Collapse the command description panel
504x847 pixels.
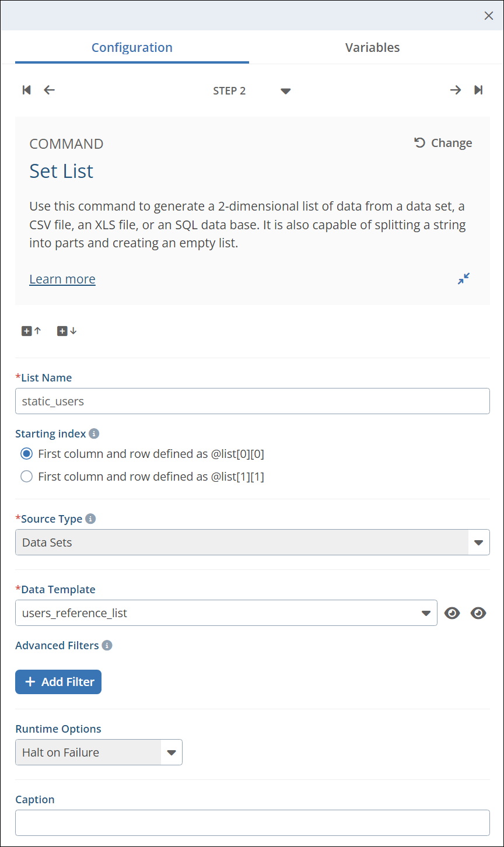[464, 279]
